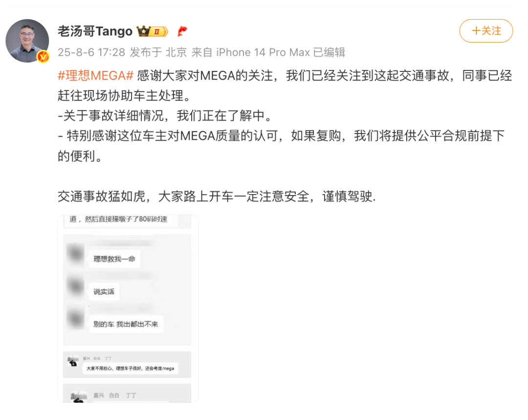Click the post timestamp 25-8-6 17:28
The image size is (528, 420).
(91, 52)
